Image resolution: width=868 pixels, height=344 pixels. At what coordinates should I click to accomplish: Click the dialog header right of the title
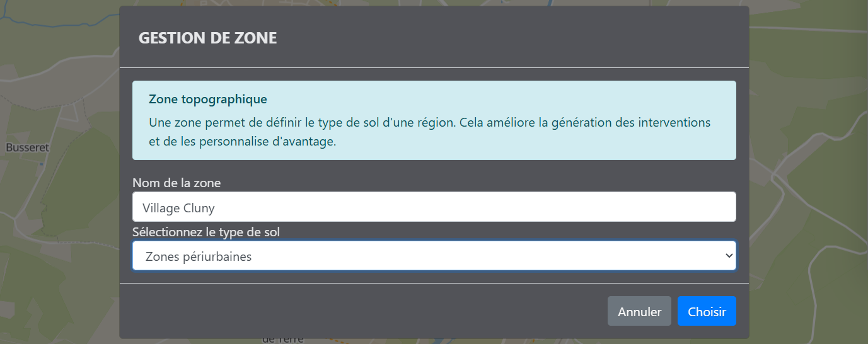[x=504, y=38]
